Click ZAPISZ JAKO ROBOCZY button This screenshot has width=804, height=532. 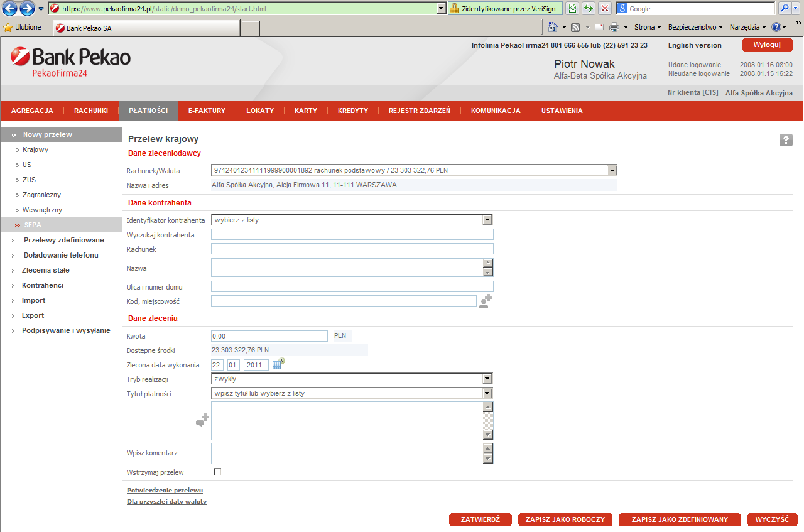click(565, 519)
